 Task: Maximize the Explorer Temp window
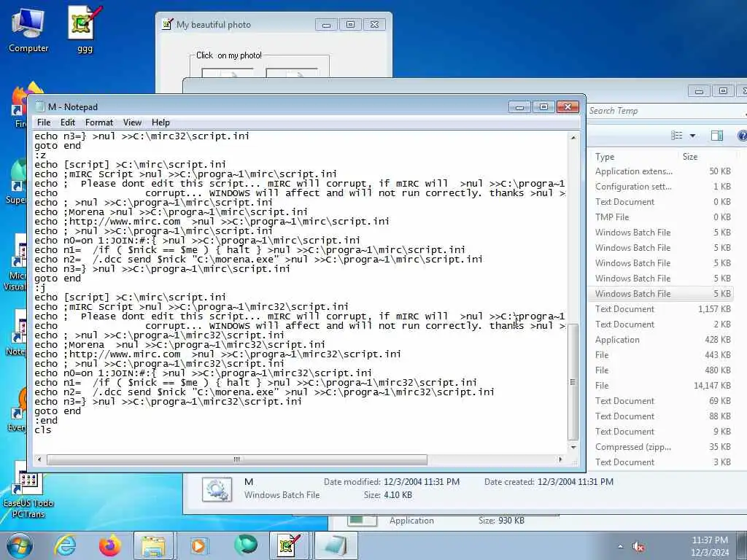(x=723, y=91)
